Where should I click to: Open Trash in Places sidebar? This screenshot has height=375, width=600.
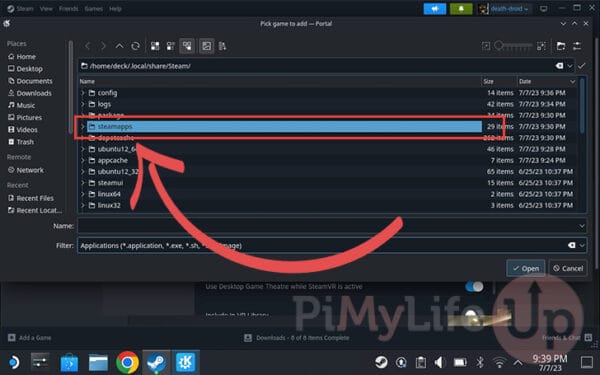coord(21,142)
